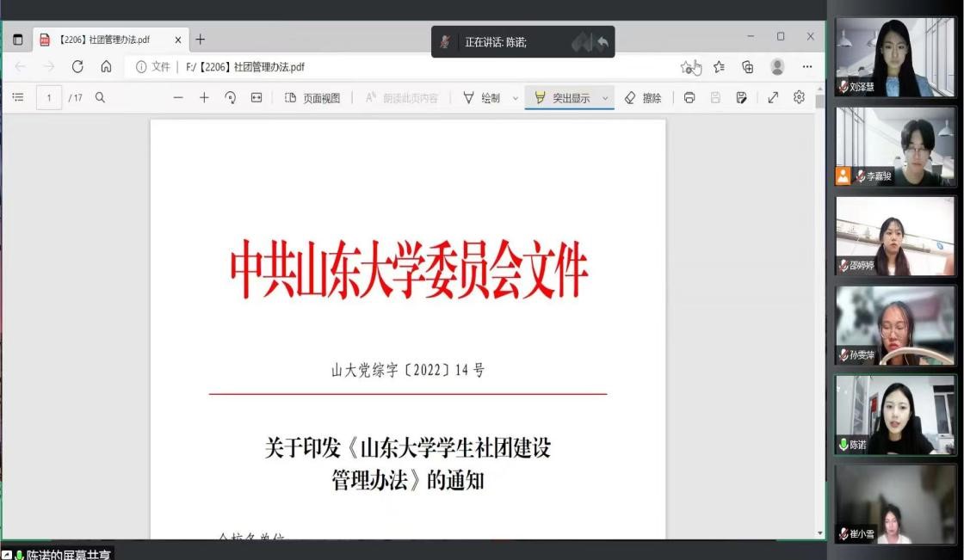Open a new browser tab
The height and width of the screenshot is (560, 964).
tap(201, 40)
